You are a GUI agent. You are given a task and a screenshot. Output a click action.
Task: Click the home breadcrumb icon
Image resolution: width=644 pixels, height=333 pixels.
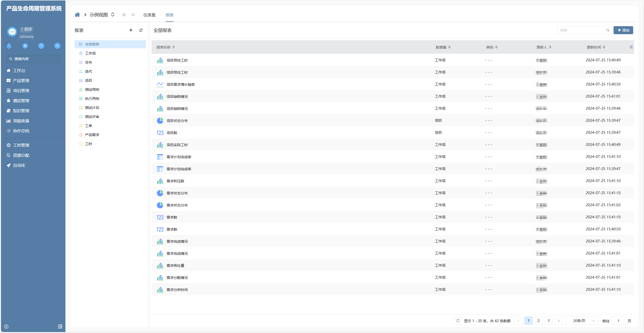(x=77, y=15)
